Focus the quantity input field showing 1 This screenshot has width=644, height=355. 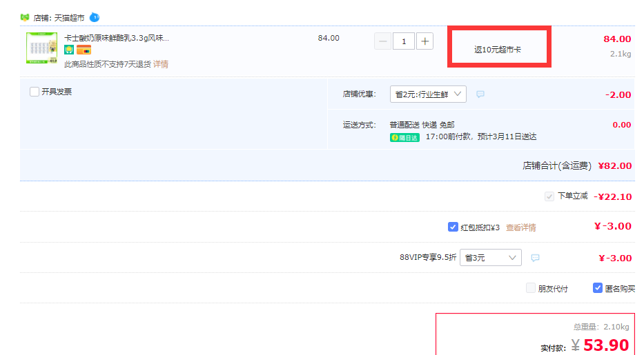(x=404, y=41)
